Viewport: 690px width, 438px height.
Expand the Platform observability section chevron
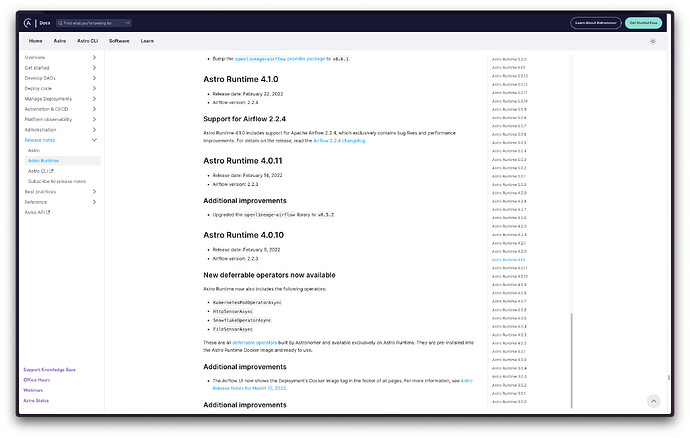tap(94, 119)
